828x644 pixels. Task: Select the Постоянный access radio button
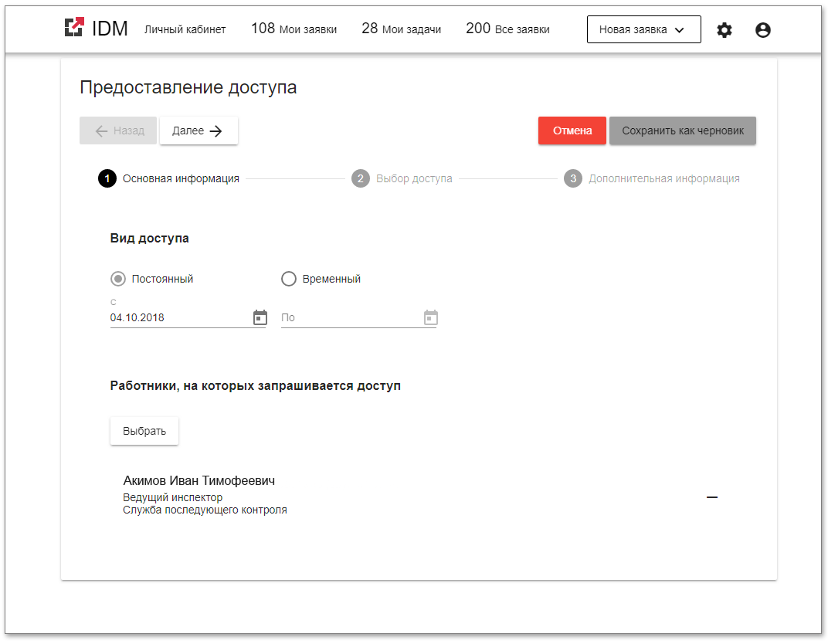pos(118,279)
